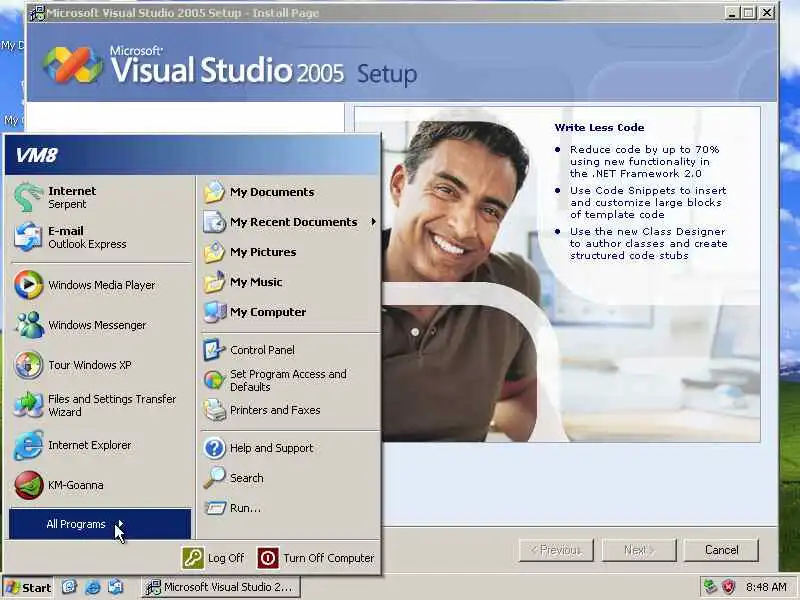800x600 pixels.
Task: Open the Serpent Internet browser icon
Action: pos(28,197)
